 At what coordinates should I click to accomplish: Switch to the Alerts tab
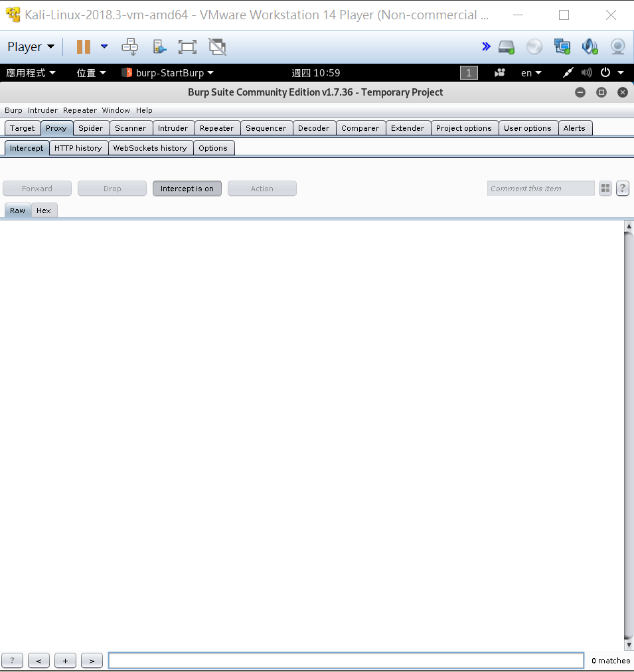click(x=574, y=128)
